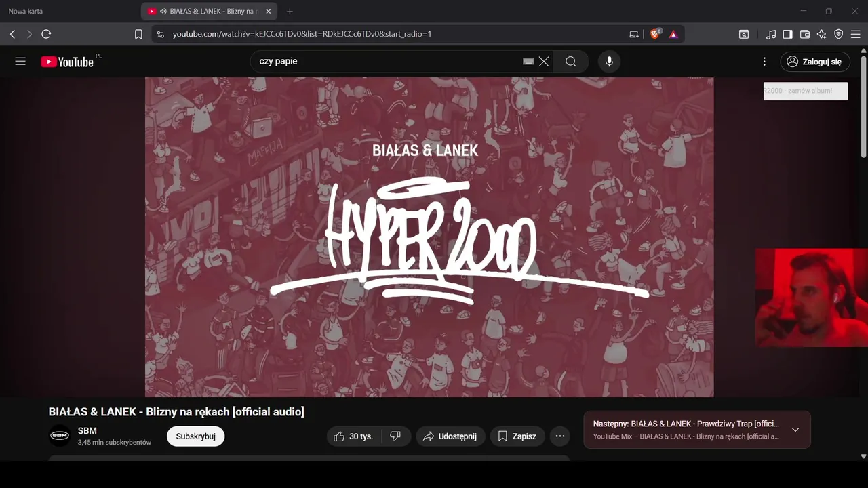Image resolution: width=868 pixels, height=488 pixels.
Task: Click '3,45 mln subskrybentów' text
Action: pos(115,442)
